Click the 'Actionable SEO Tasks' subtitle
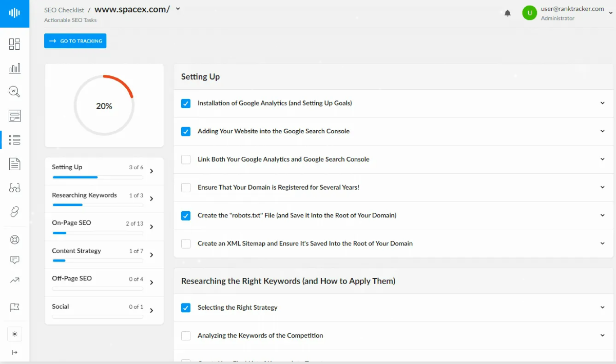This screenshot has width=616, height=364. pyautogui.click(x=70, y=21)
